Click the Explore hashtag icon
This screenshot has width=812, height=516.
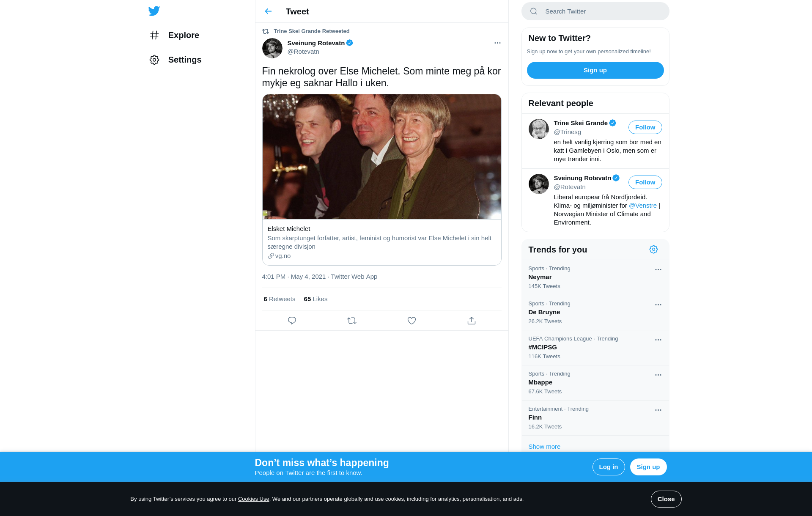click(154, 35)
